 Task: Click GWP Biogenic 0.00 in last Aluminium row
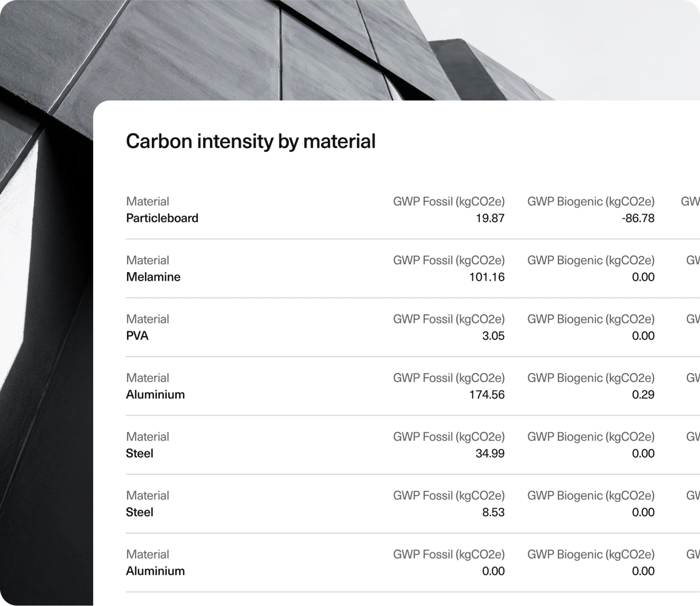(x=643, y=571)
